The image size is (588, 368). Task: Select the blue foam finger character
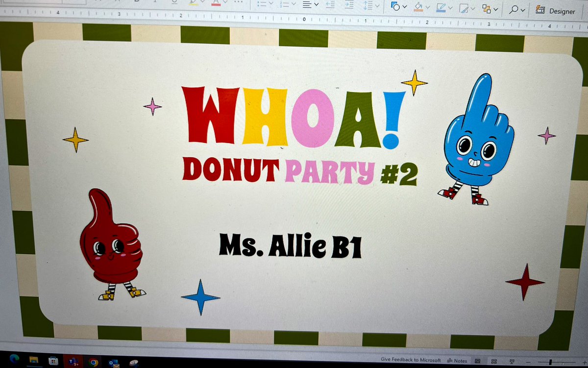click(477, 139)
